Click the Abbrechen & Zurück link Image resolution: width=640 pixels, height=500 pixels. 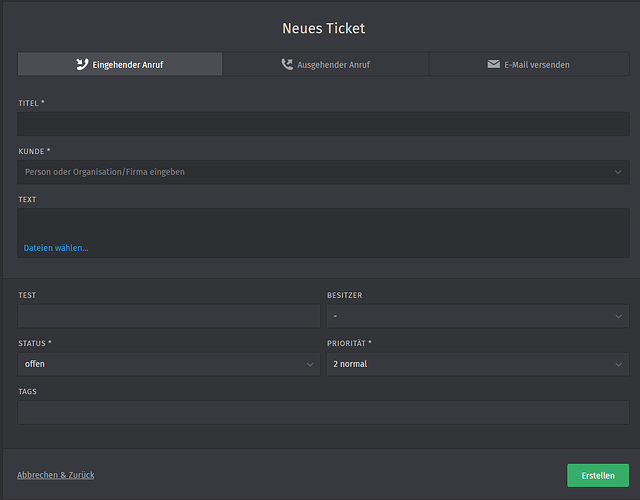56,475
